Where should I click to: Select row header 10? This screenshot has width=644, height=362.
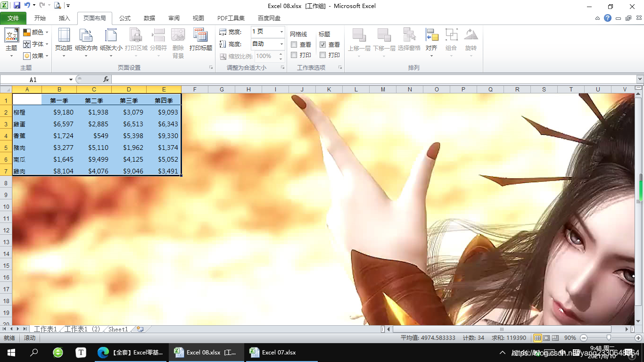(6, 206)
